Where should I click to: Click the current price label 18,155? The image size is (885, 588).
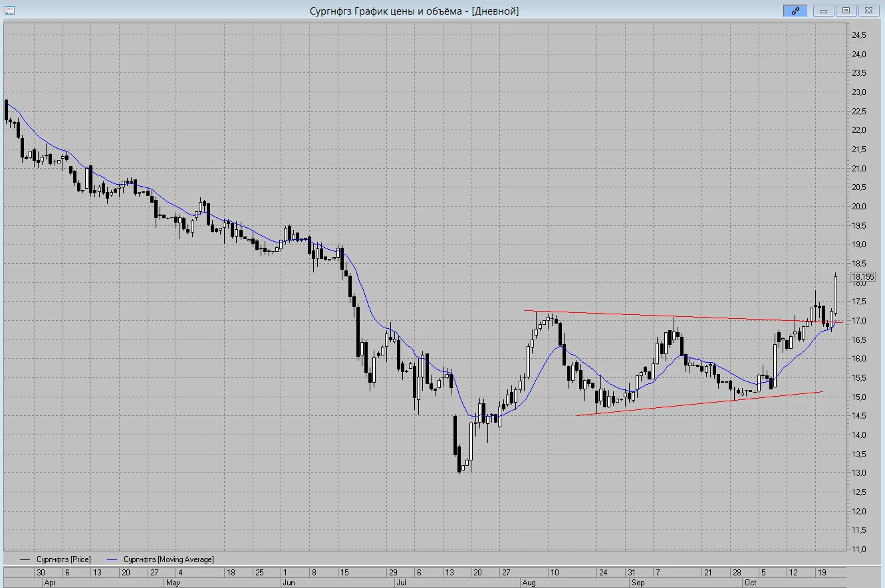(863, 276)
